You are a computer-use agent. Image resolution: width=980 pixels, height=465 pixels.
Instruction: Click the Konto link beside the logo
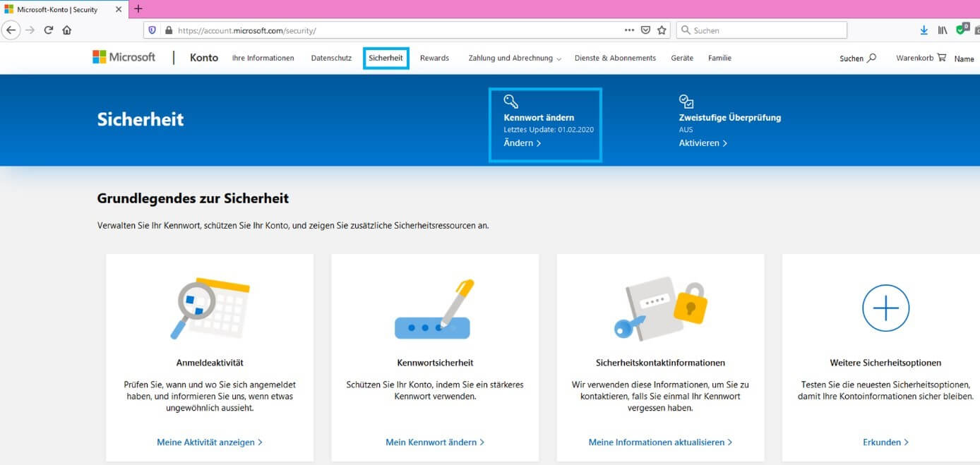tap(204, 58)
